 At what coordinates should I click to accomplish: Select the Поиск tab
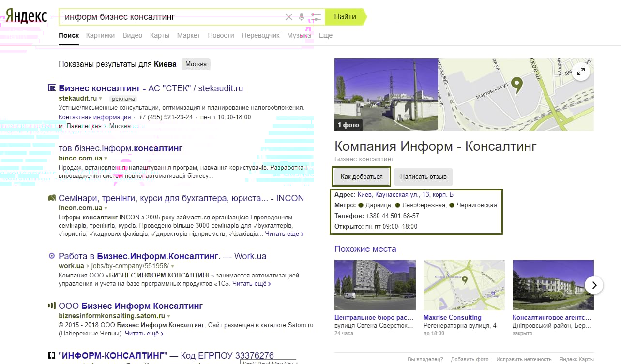pyautogui.click(x=69, y=35)
